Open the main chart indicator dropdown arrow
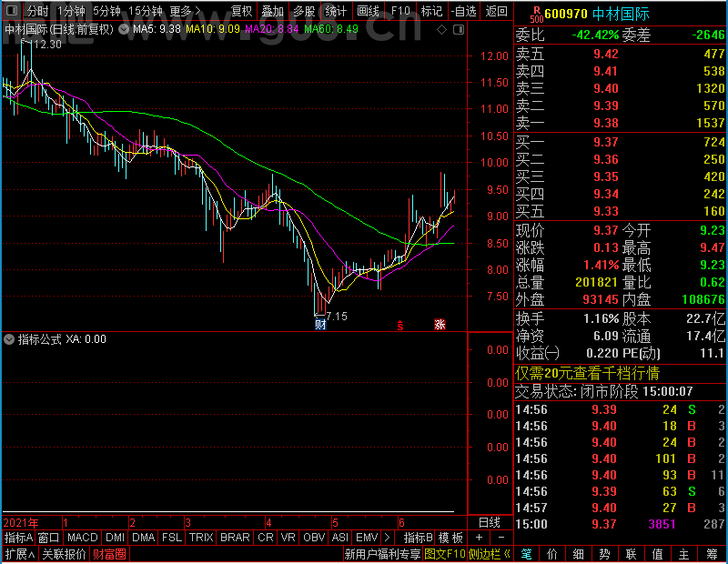Image resolution: width=728 pixels, height=564 pixels. (124, 30)
